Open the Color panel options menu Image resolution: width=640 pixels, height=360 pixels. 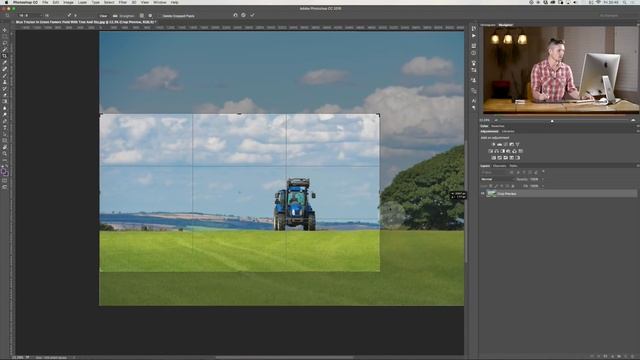pos(638,126)
